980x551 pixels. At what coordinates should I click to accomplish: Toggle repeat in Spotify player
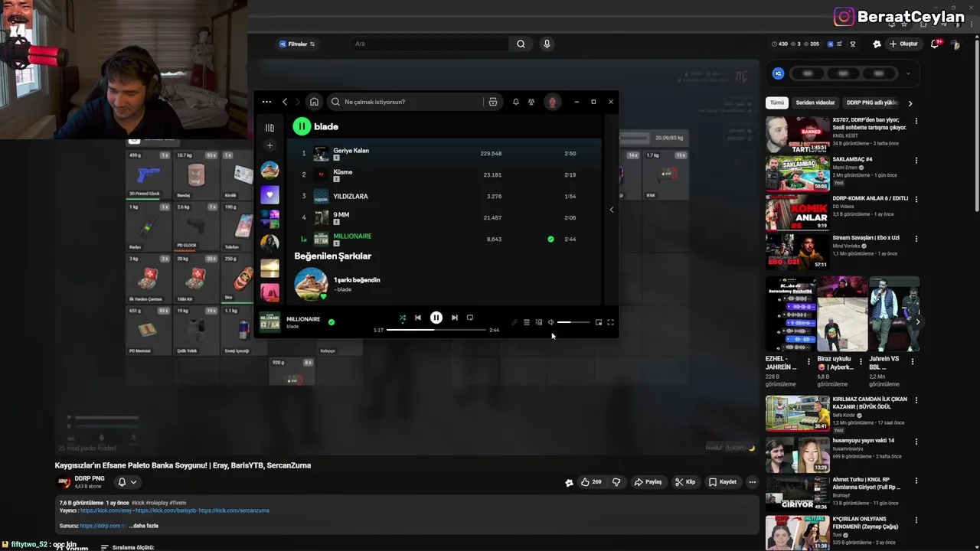point(470,318)
